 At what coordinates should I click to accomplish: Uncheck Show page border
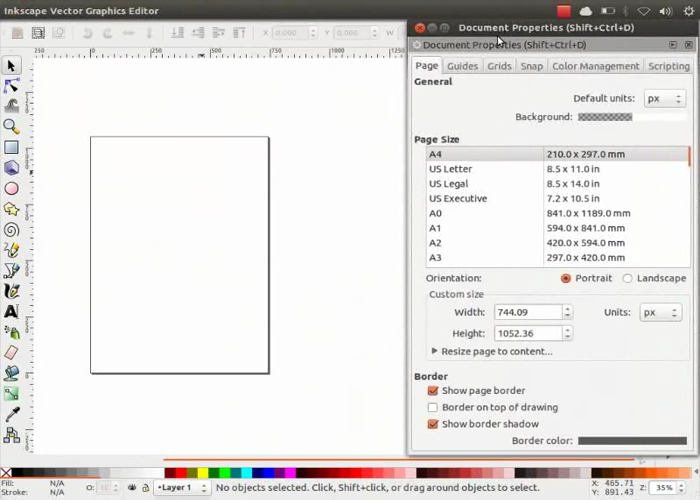point(433,391)
